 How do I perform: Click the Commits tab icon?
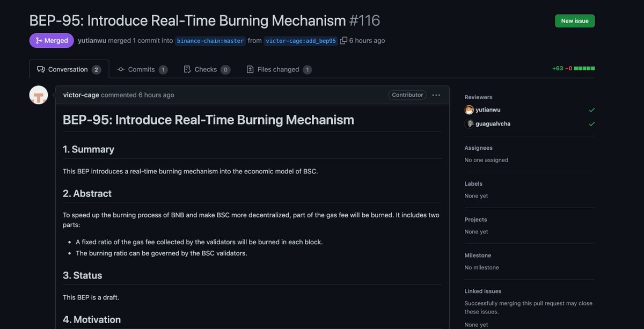coord(120,69)
